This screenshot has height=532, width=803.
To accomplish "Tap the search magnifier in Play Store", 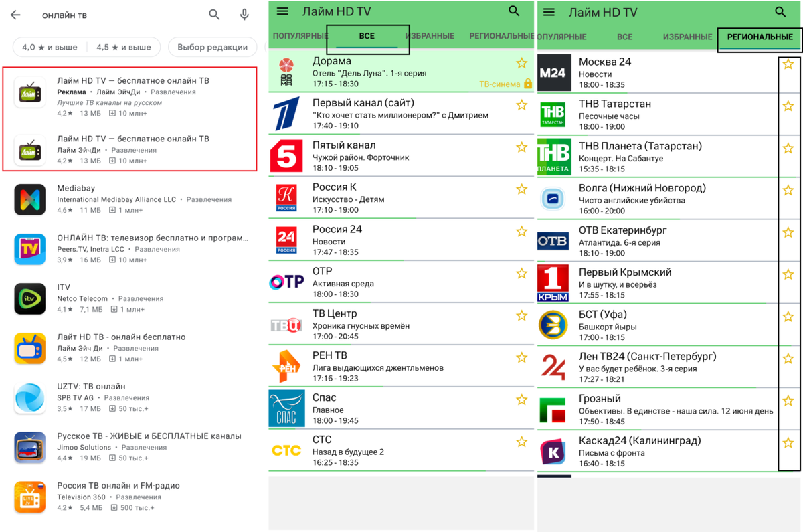I will 214,15.
